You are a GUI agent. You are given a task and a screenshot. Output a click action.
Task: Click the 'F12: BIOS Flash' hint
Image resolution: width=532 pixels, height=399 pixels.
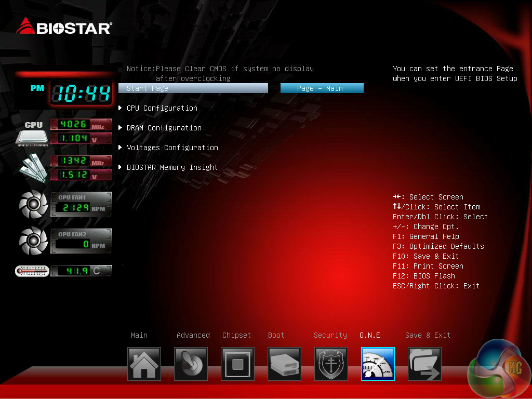(x=424, y=276)
